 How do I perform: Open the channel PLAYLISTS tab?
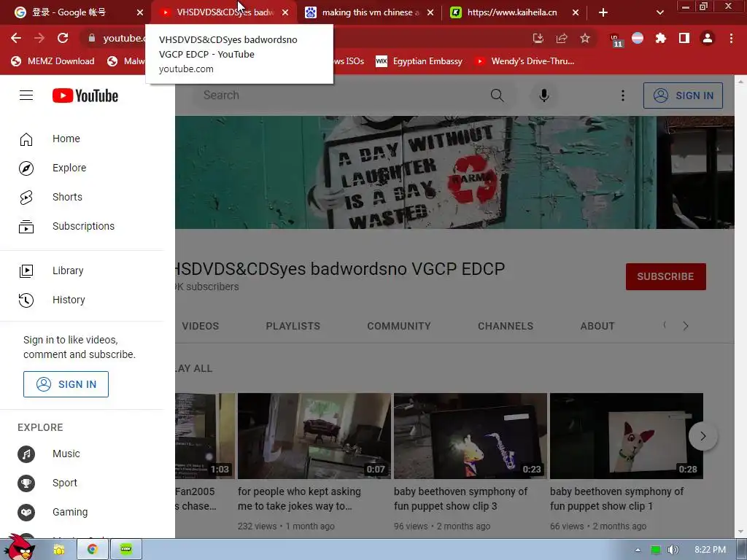(x=293, y=326)
